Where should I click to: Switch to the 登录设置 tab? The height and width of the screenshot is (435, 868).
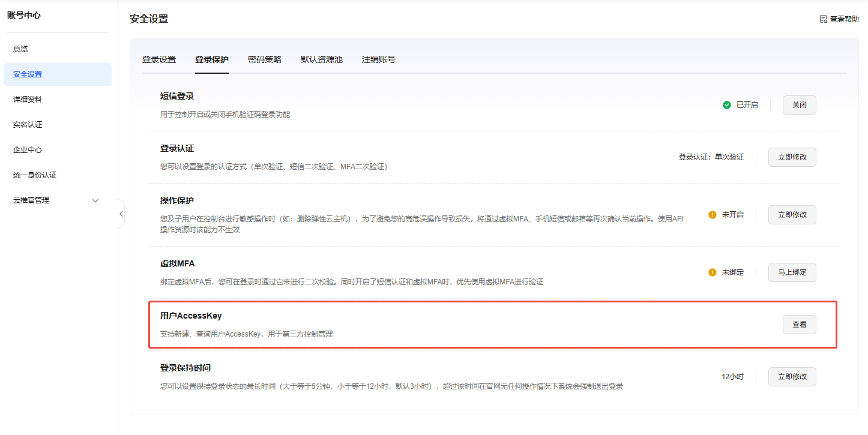coord(159,59)
